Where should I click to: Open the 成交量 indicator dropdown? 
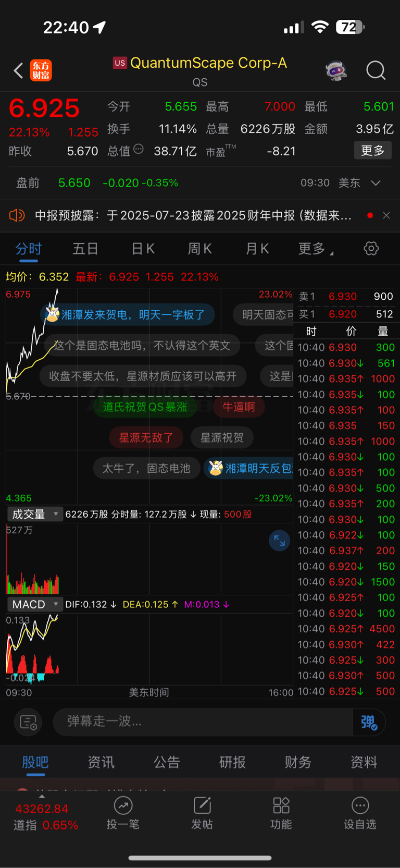tap(35, 515)
